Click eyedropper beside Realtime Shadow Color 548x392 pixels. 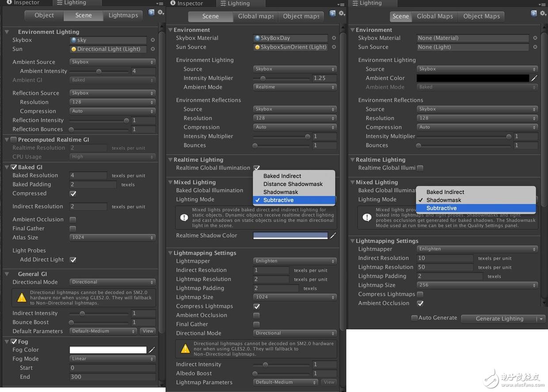(x=333, y=236)
